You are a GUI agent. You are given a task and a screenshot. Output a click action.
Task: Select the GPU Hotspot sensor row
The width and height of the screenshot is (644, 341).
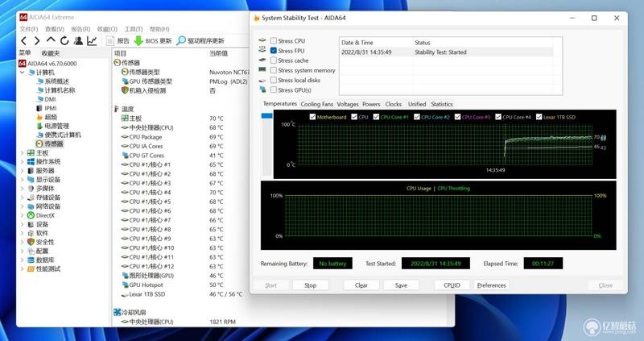172,285
